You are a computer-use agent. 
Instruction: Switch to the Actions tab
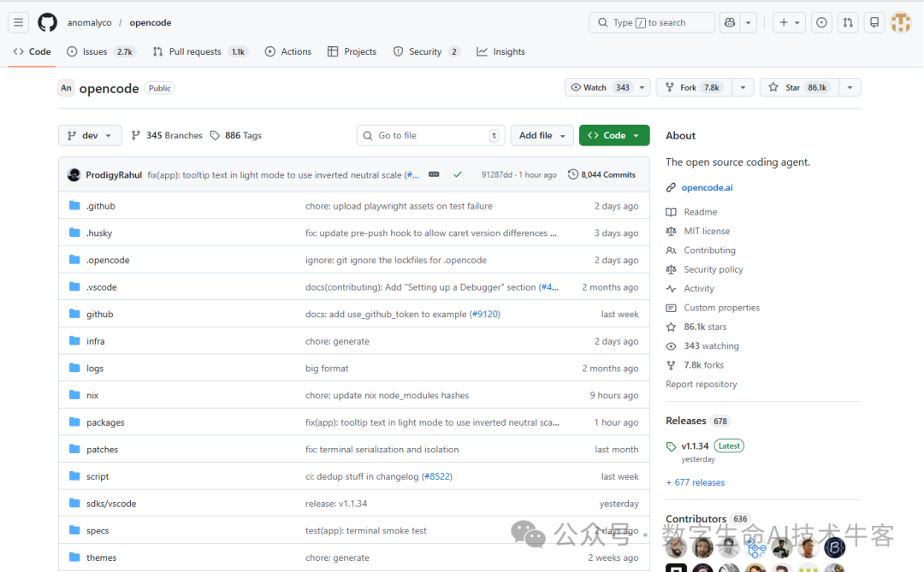pyautogui.click(x=288, y=52)
